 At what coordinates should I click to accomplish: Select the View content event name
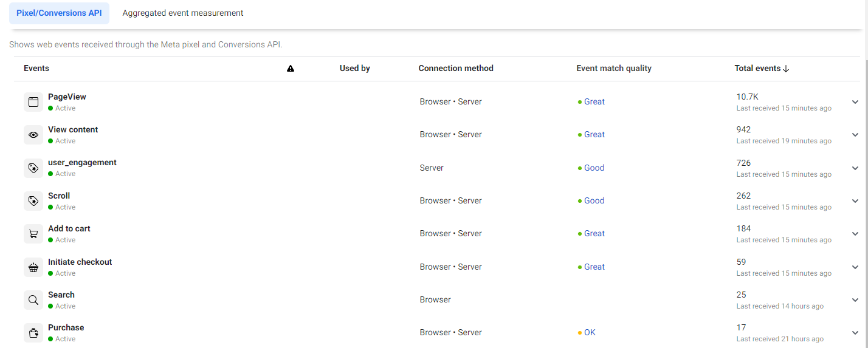coord(73,129)
